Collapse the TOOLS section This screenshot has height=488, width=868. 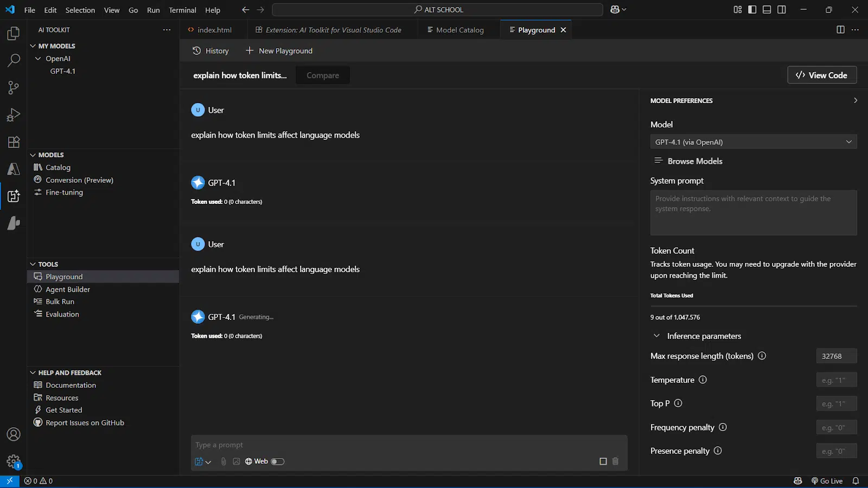pos(33,265)
